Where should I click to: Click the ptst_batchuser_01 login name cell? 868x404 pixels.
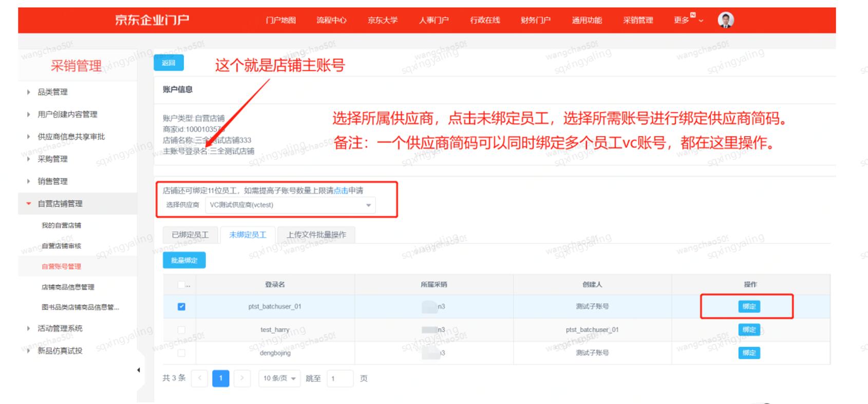(275, 306)
